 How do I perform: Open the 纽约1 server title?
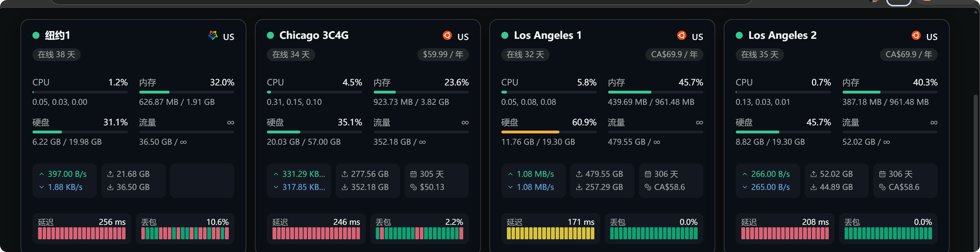click(x=57, y=35)
